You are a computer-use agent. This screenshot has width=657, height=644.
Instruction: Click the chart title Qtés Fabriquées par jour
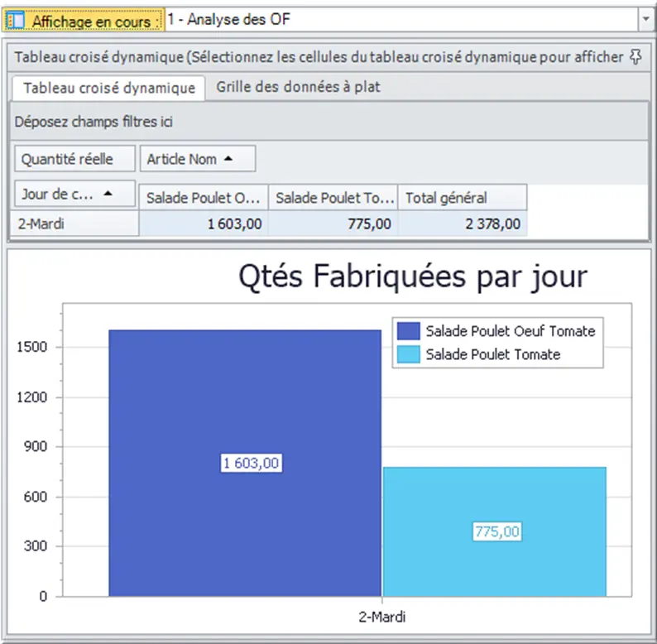click(413, 276)
